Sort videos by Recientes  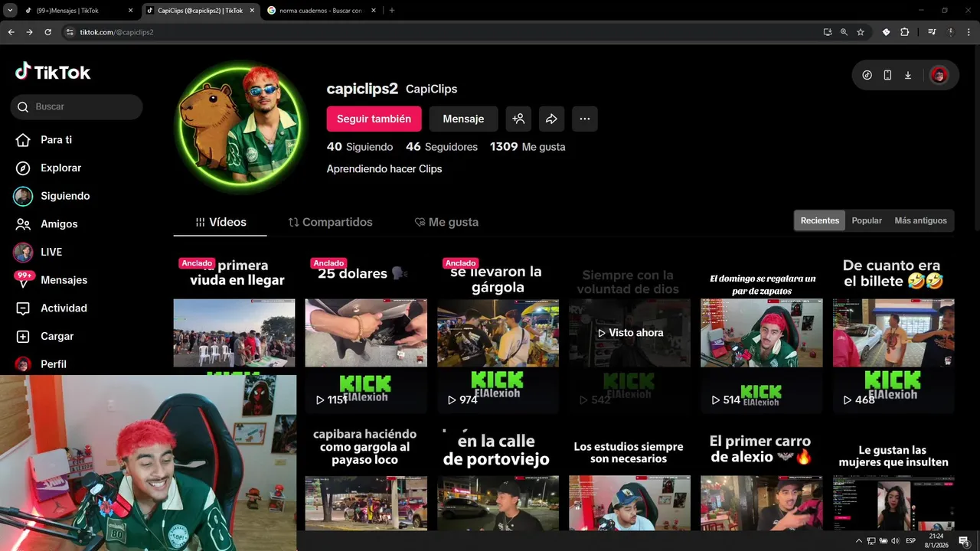click(x=819, y=220)
